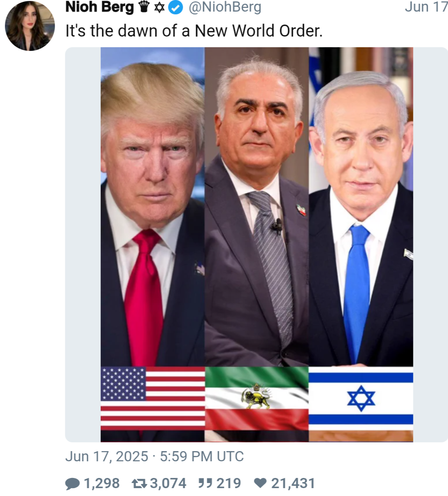Click the Nioh Berg display name
The height and width of the screenshot is (496, 448).
click(99, 7)
